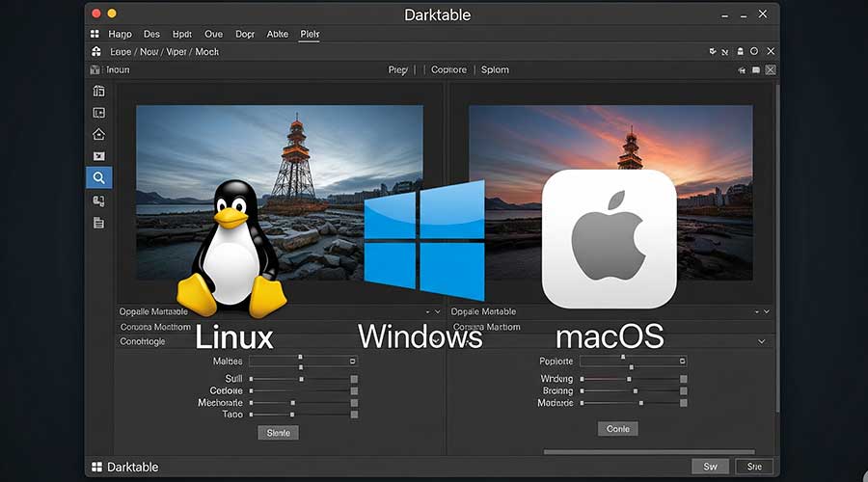
Task: Click the Slente button
Action: (278, 433)
